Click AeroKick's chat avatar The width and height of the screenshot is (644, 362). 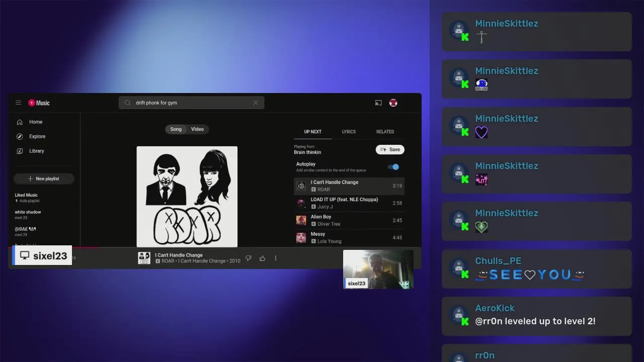(x=459, y=314)
